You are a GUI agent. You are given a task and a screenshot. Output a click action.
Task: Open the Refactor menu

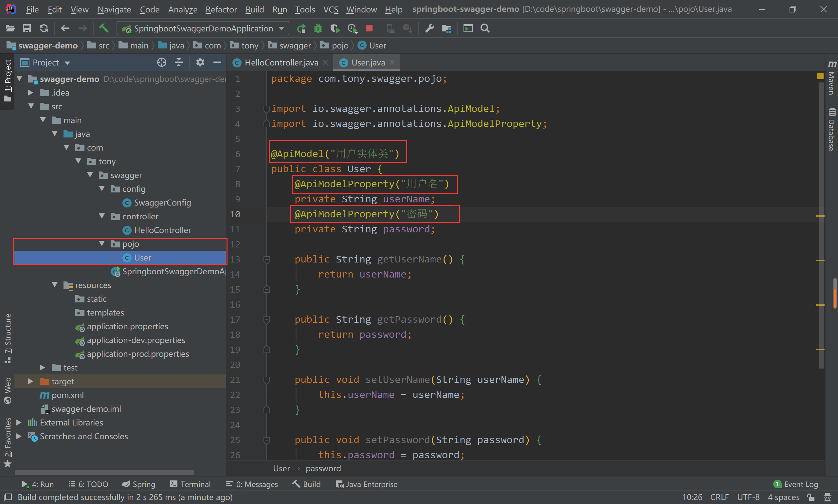pyautogui.click(x=221, y=9)
